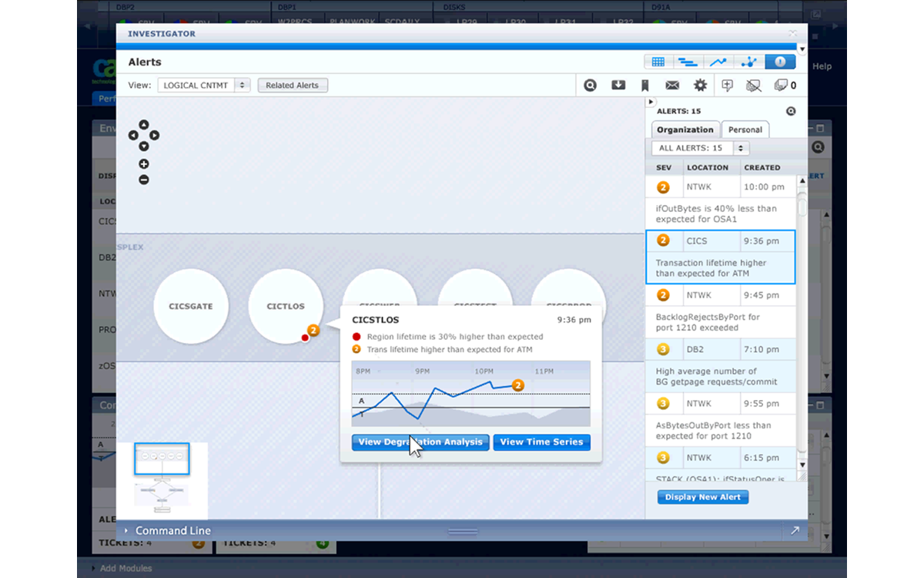
Task: Click the alerts list scrollbar down arrow
Action: (x=802, y=465)
